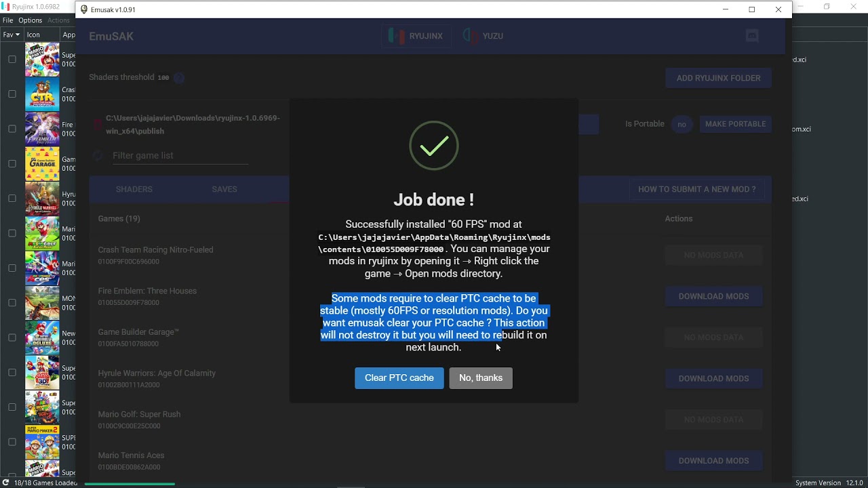Click the games loading progress bar
This screenshot has height=488, width=868.
[129, 483]
